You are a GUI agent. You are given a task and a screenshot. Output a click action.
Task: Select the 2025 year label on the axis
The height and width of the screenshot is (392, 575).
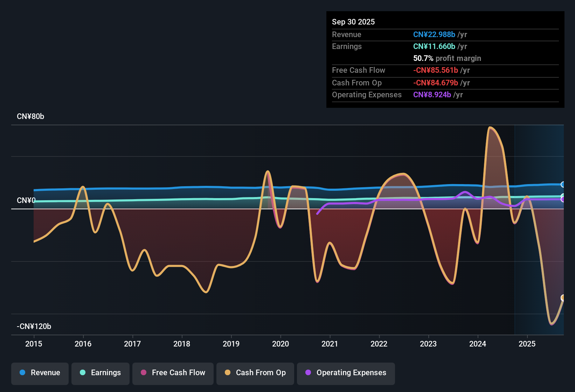[x=528, y=344]
